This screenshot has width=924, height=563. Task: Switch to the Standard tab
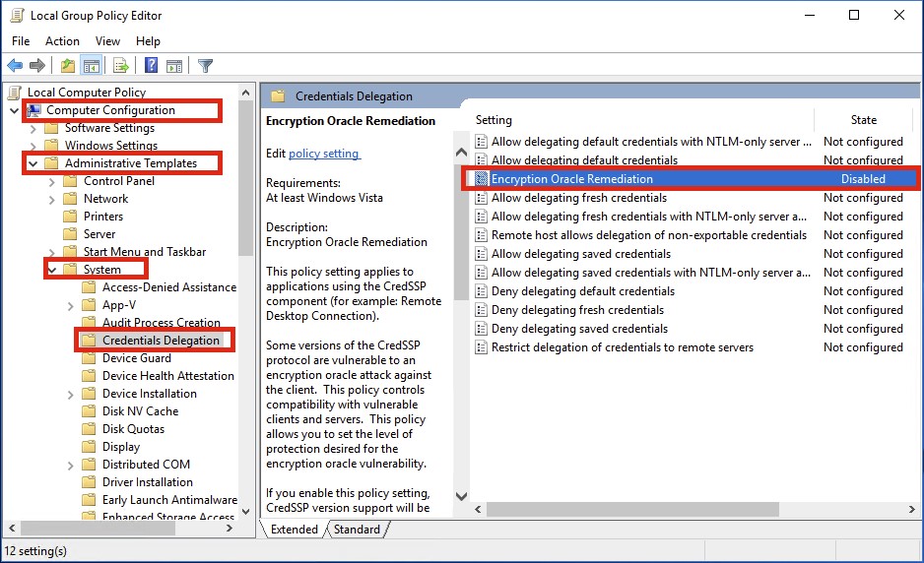(357, 530)
